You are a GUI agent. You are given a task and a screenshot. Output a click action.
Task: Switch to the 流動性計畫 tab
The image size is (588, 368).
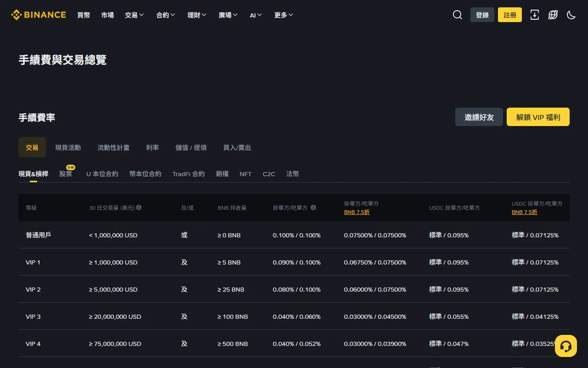coord(113,147)
